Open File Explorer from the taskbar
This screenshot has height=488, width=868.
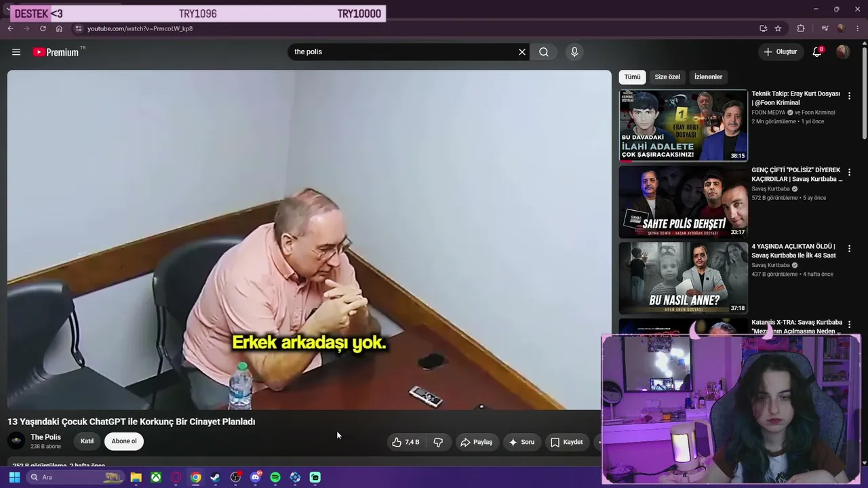[x=136, y=477]
